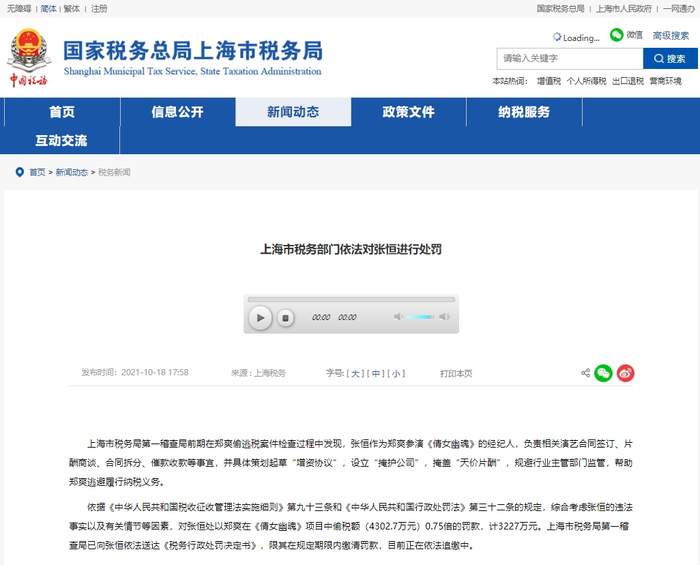Set font size to medium 中

coord(376,373)
